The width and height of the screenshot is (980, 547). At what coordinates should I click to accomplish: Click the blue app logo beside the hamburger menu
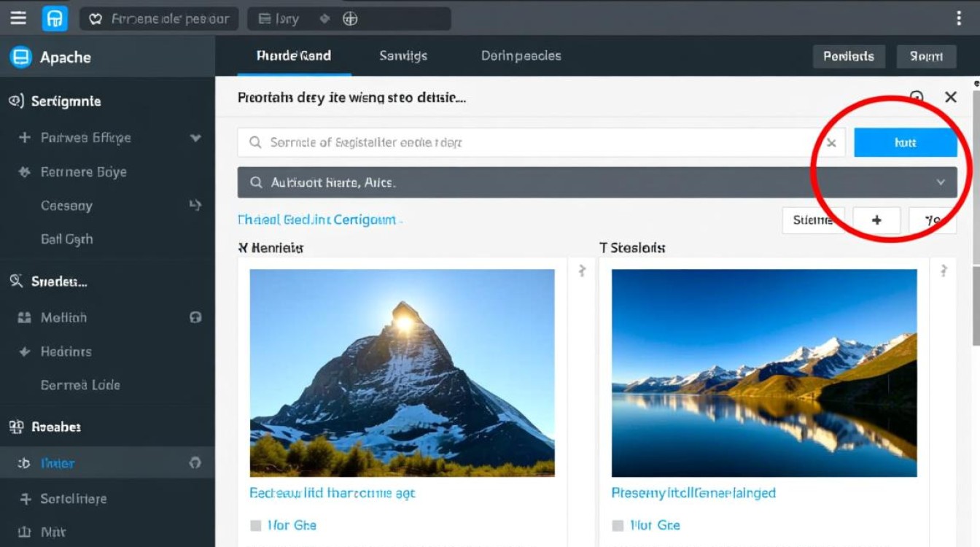tap(55, 18)
